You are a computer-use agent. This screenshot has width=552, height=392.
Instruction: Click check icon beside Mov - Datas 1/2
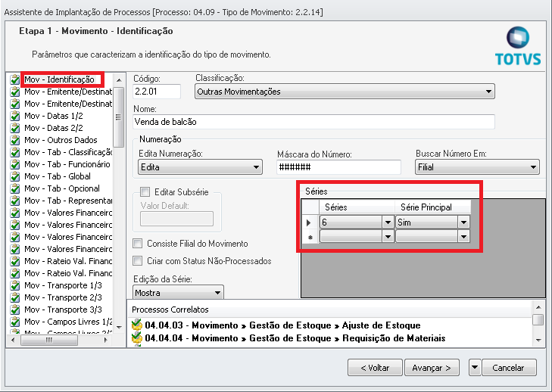tap(15, 116)
